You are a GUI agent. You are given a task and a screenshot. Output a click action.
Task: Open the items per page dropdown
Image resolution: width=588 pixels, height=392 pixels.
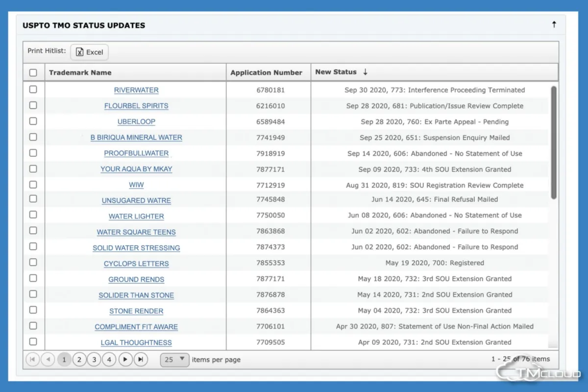[174, 360]
